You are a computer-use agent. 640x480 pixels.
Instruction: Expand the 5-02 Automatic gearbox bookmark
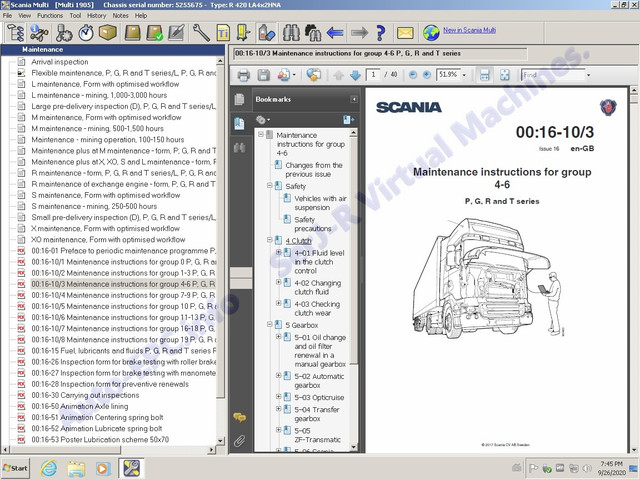click(x=278, y=376)
